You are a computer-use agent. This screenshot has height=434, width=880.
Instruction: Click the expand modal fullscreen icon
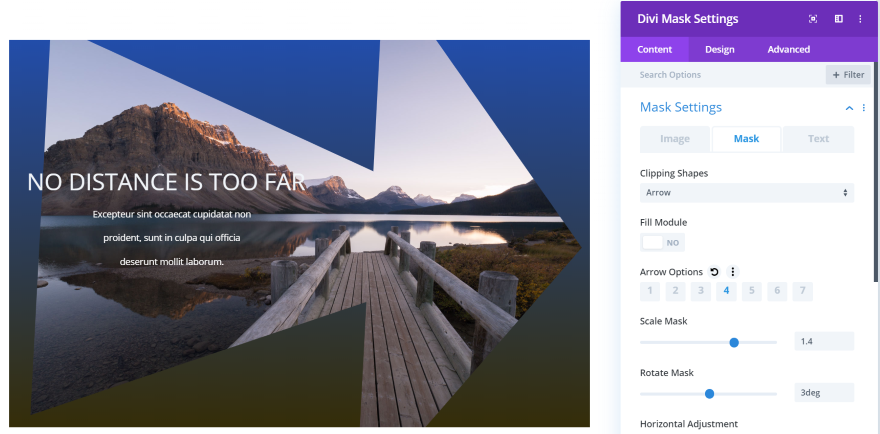click(x=813, y=19)
